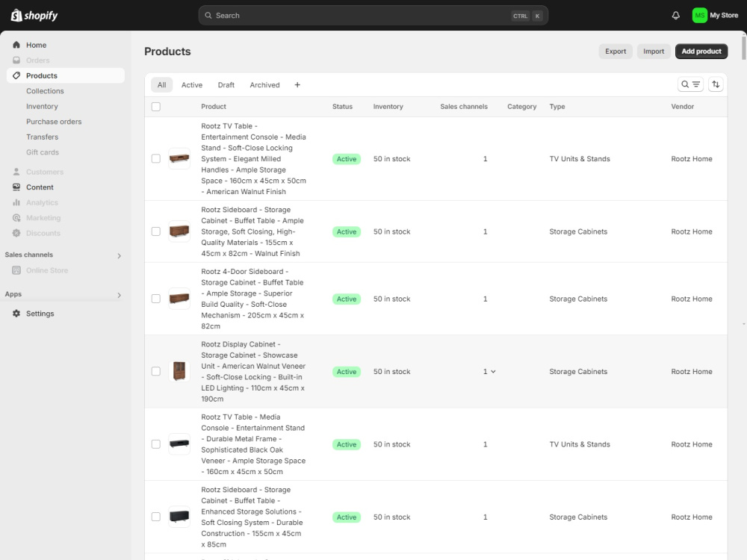
Task: Expand the Apps sidebar section
Action: pos(119,295)
